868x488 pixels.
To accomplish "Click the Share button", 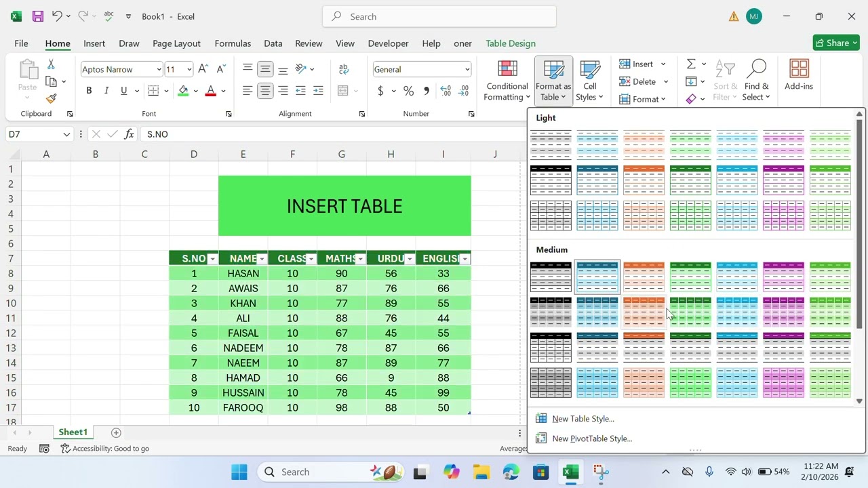I will click(x=836, y=43).
